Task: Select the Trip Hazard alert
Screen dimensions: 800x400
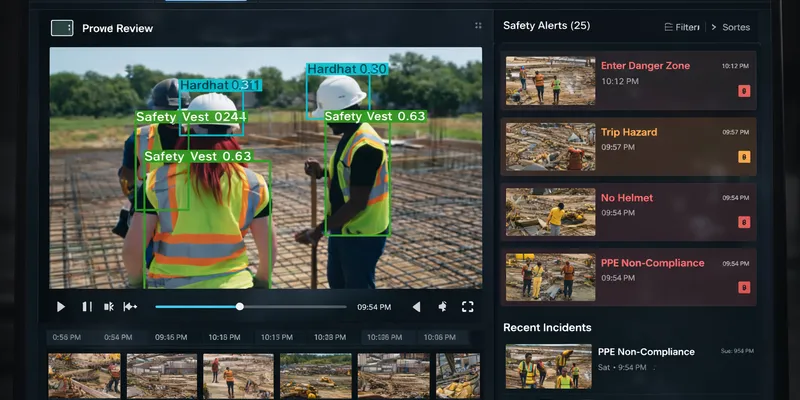Action: point(629,147)
